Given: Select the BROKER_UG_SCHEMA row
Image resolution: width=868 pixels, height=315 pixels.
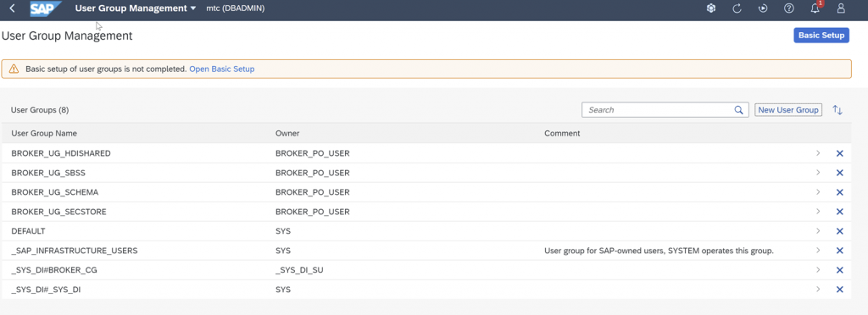Looking at the screenshot, I should click(426, 192).
